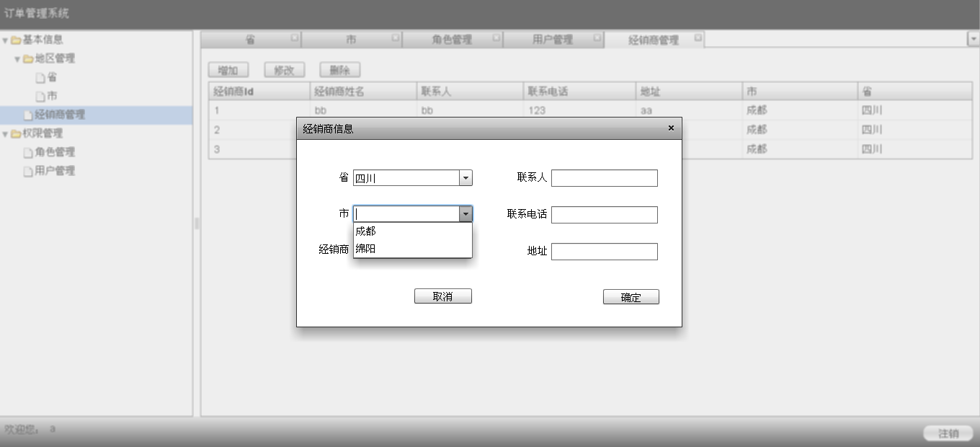
Task: Collapse the 基本信息 tree folder arrow
Action: pos(5,40)
